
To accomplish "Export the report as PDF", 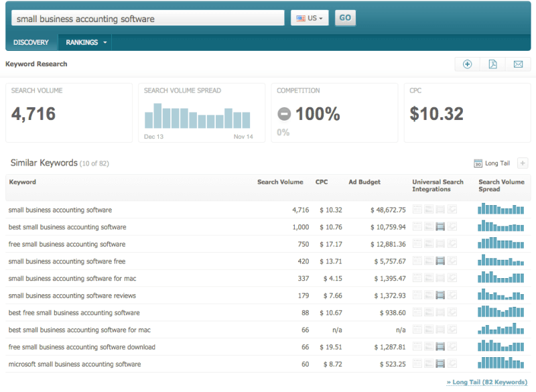I will [x=492, y=64].
